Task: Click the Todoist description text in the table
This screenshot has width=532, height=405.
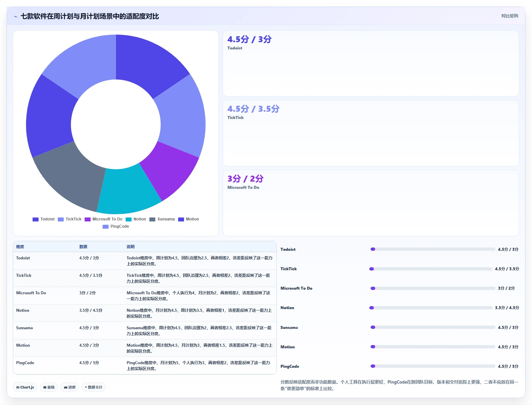Action: pyautogui.click(x=200, y=261)
